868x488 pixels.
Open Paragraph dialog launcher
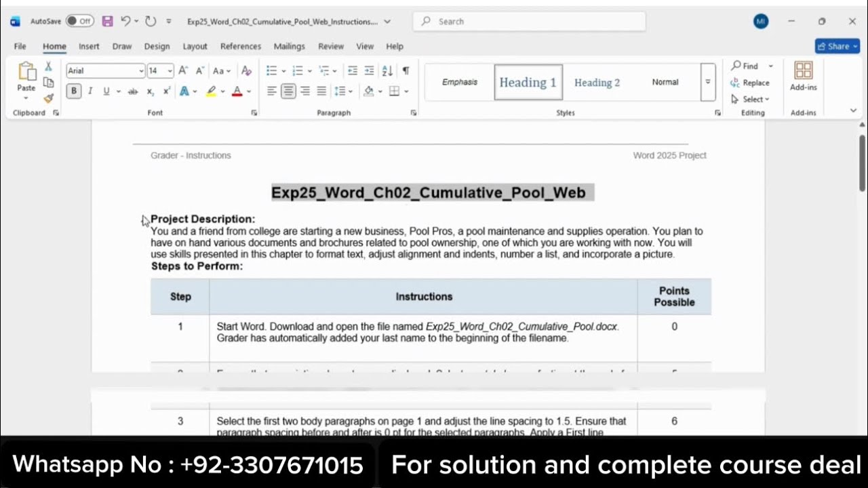click(414, 113)
